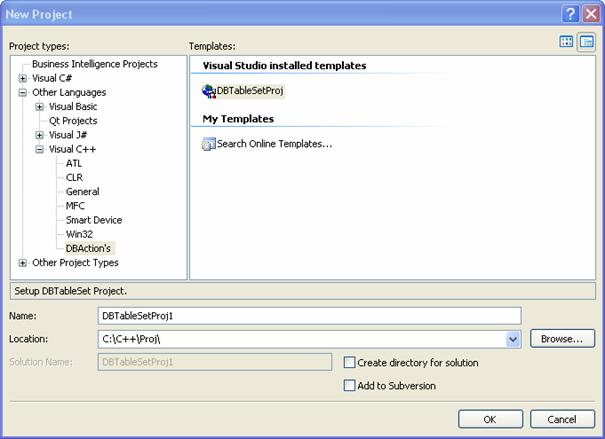Expand the Visual Basic node
The image size is (605, 439).
(x=39, y=107)
